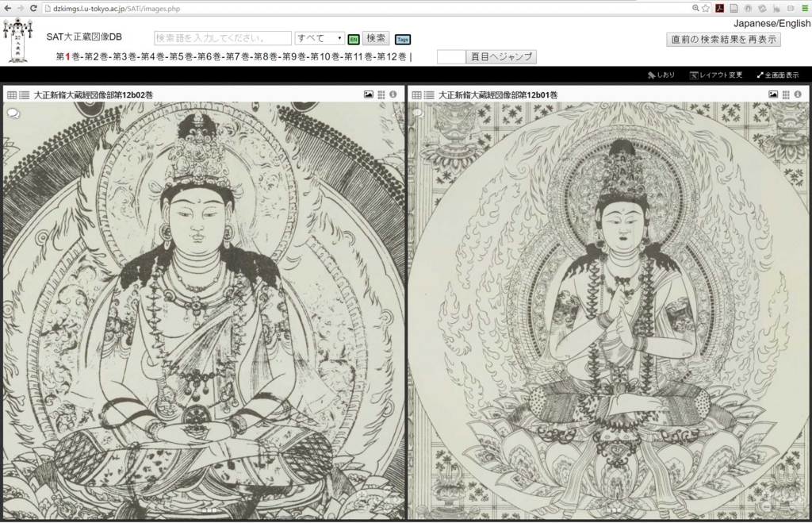Click grid table icon in left 12b02 panel
The height and width of the screenshot is (523, 812).
tap(11, 95)
